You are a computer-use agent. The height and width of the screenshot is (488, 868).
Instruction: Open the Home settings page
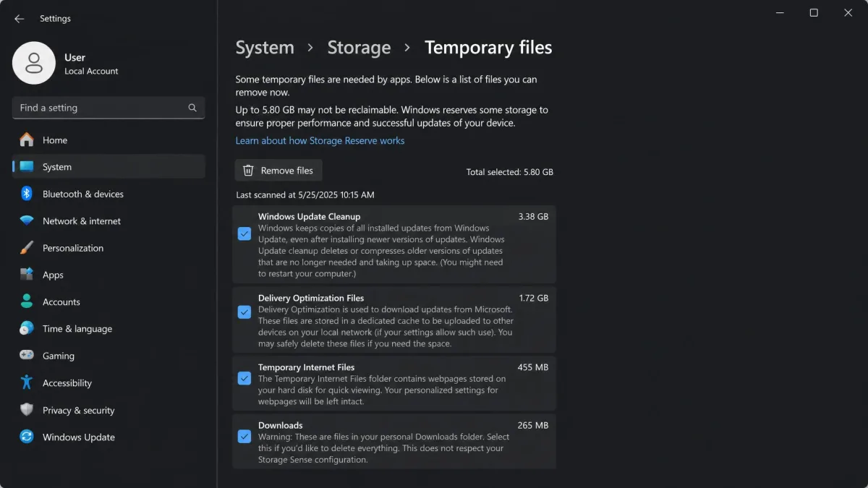pos(109,140)
